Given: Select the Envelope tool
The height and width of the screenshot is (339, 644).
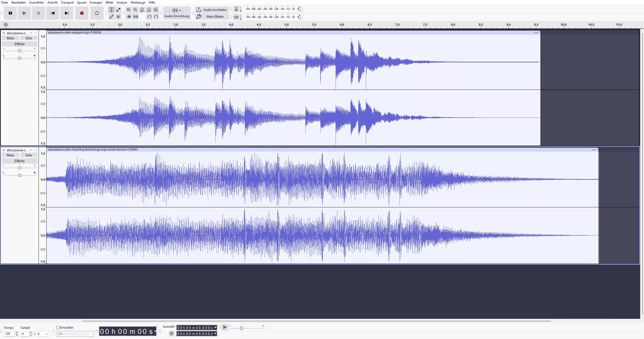Looking at the screenshot, I should 118,10.
